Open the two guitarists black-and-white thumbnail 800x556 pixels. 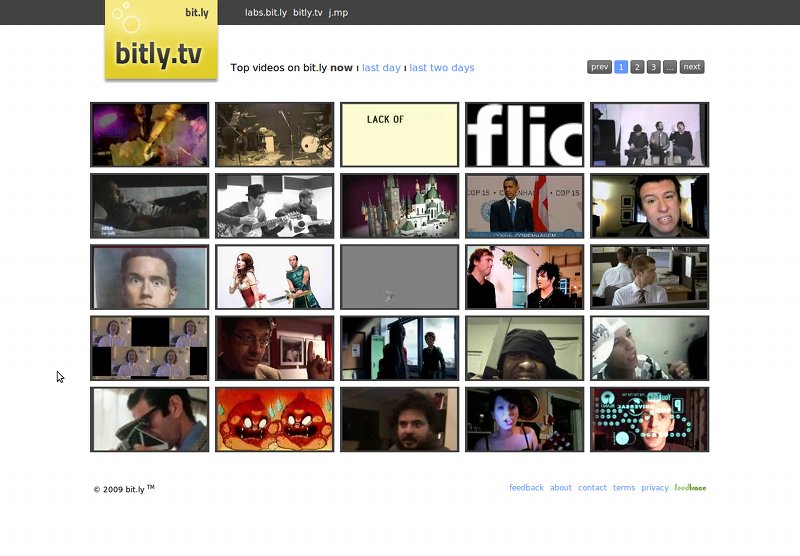click(274, 206)
